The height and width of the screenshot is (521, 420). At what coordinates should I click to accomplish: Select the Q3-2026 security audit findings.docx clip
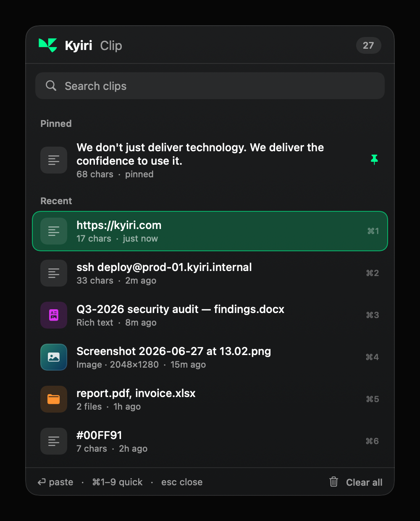pyautogui.click(x=210, y=315)
